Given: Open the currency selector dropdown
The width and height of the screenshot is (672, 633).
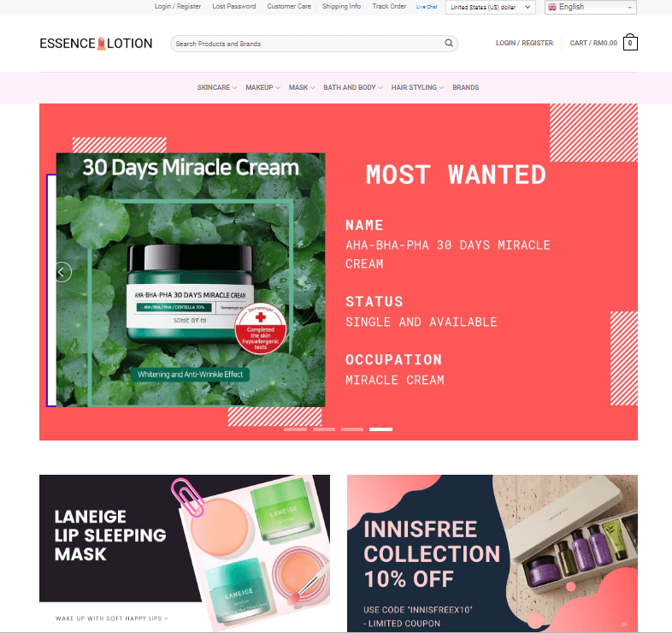Looking at the screenshot, I should coord(490,8).
